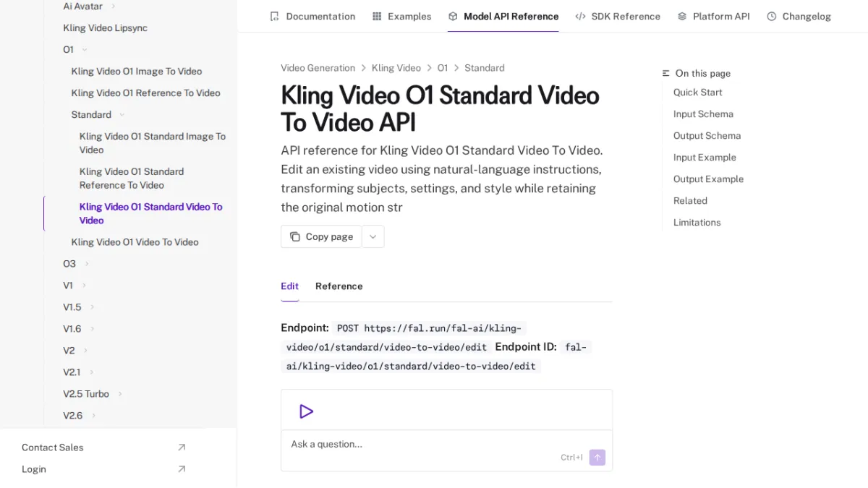The height and width of the screenshot is (488, 868).
Task: Open the Platform API tab
Action: tap(713, 16)
